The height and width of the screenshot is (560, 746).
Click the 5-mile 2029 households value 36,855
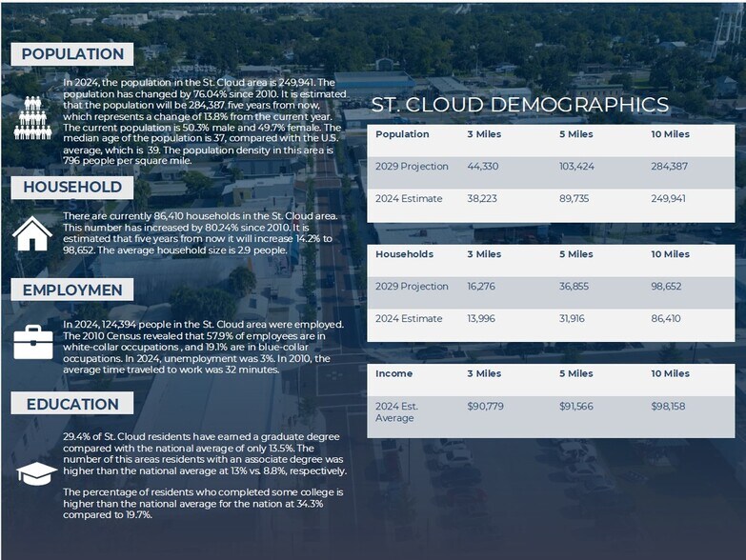coord(575,287)
